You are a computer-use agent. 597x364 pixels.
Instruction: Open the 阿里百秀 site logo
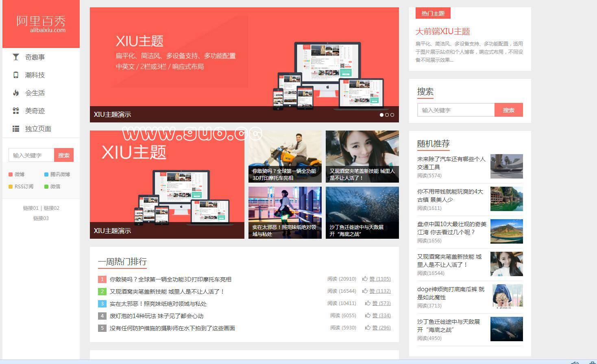pos(41,24)
